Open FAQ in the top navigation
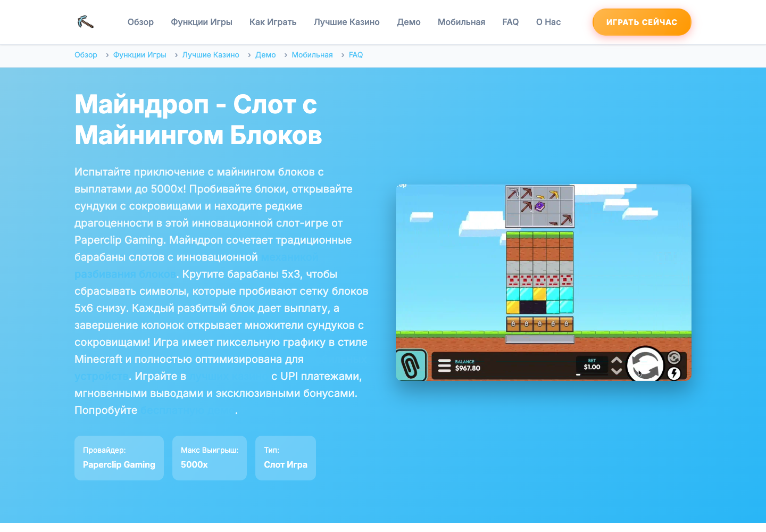 (x=511, y=22)
